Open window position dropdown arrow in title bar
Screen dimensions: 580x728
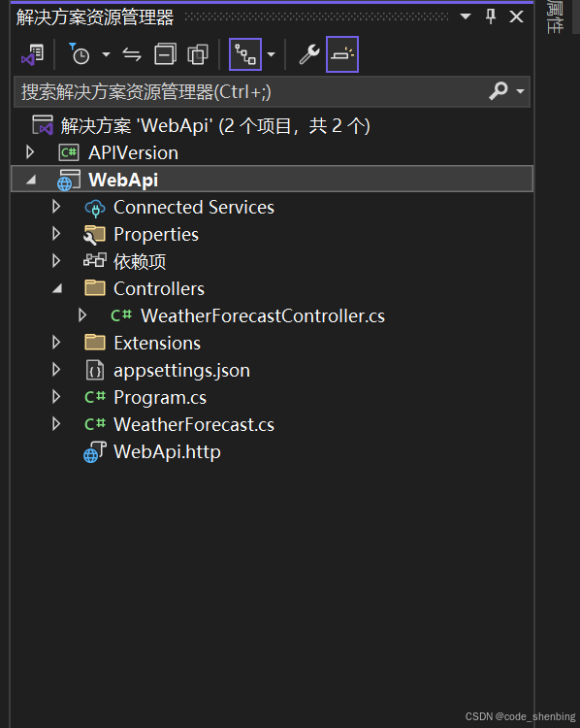(x=466, y=17)
